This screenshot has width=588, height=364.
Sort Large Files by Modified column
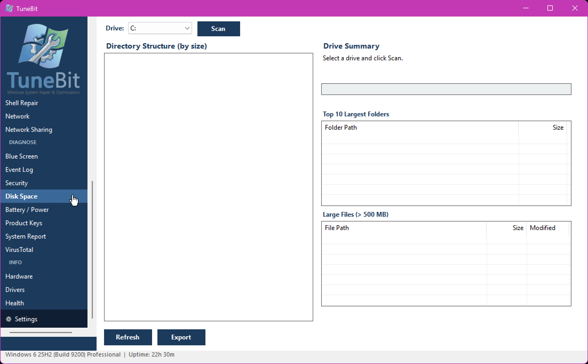point(548,228)
